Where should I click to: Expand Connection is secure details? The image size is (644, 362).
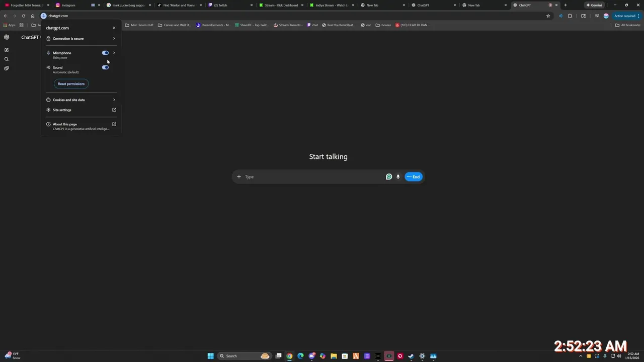pyautogui.click(x=80, y=38)
